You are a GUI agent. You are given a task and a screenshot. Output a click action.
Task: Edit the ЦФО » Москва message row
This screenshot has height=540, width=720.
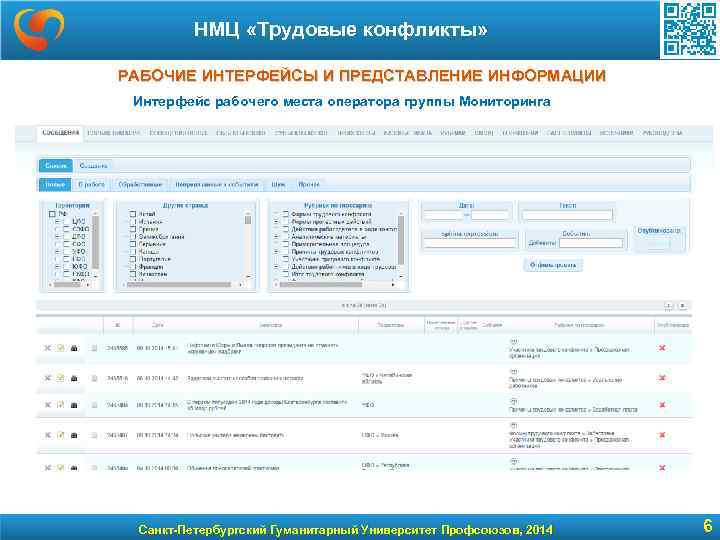[x=61, y=435]
